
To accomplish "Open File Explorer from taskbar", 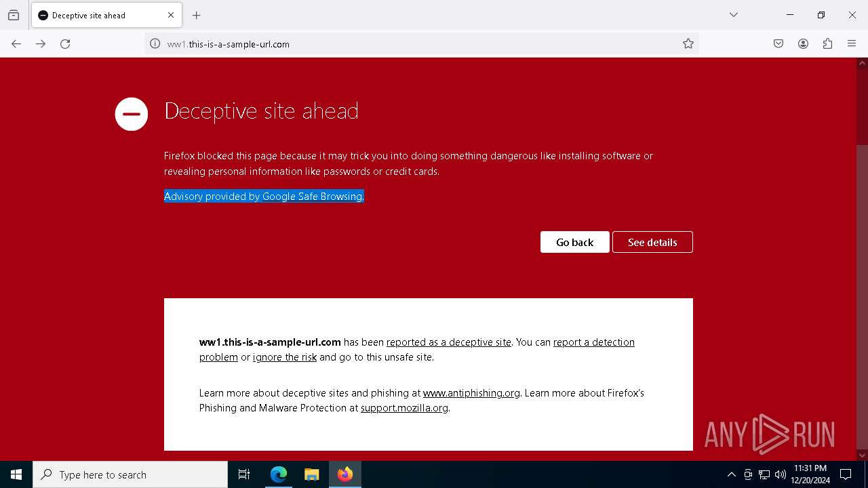I will 311,474.
